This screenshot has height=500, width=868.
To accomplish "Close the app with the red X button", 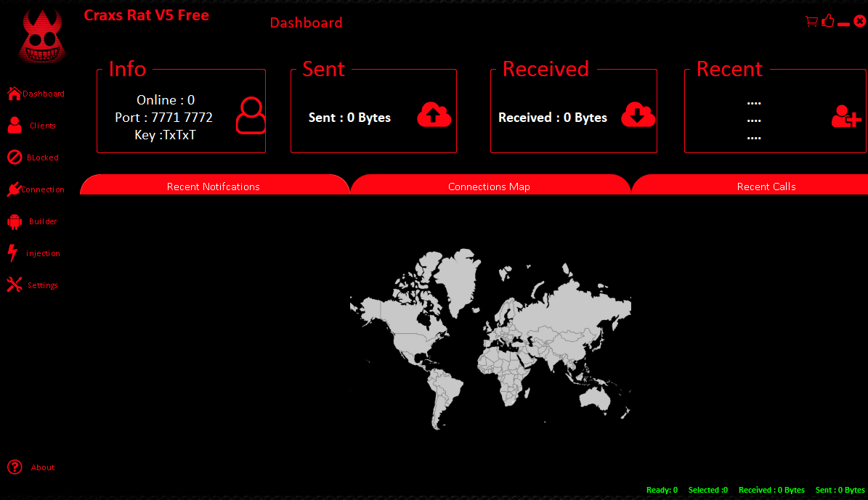I will [x=860, y=21].
